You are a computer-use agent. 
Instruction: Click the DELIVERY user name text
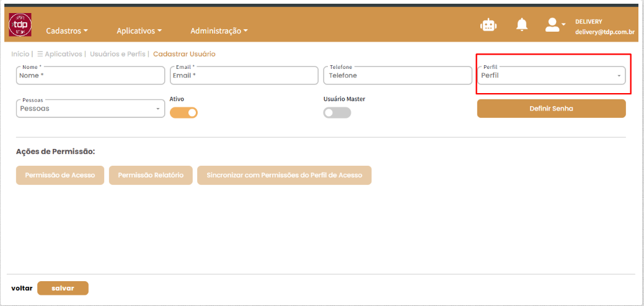tap(589, 21)
